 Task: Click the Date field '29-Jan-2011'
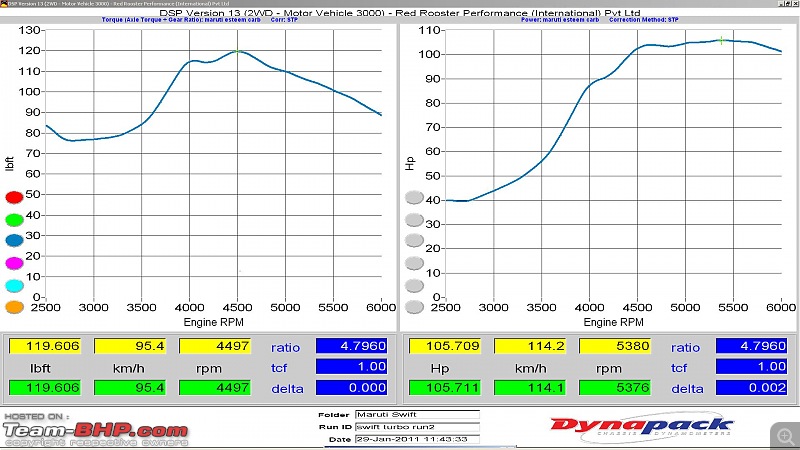(x=417, y=439)
